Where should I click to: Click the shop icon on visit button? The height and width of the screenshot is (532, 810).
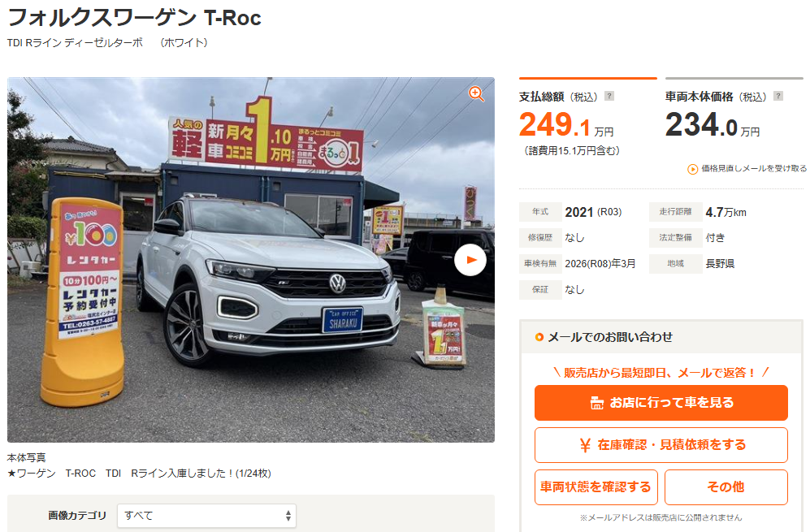point(596,403)
